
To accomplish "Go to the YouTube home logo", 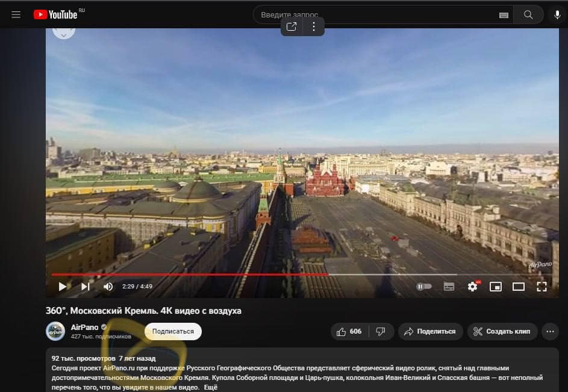I will coord(55,14).
